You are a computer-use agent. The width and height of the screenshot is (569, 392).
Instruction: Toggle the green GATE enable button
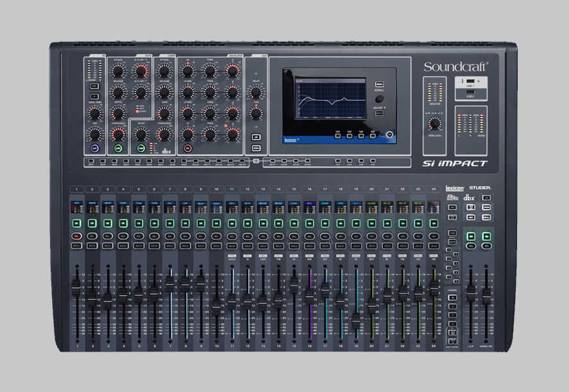point(118,148)
